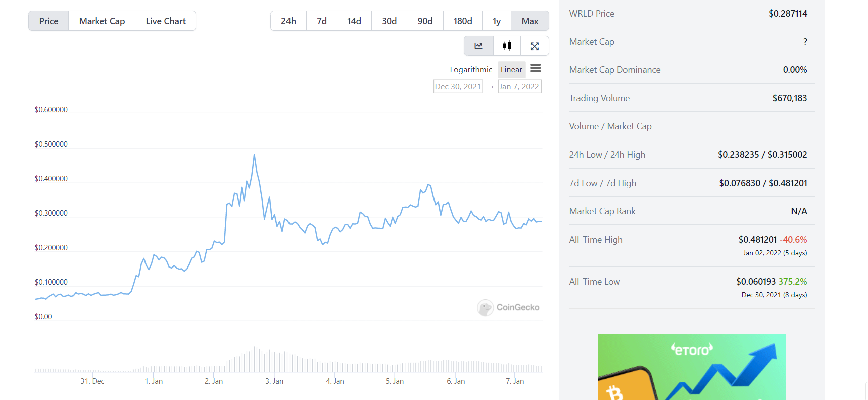Edit the Dec 30, 2021 start date
868x400 pixels.
pyautogui.click(x=458, y=87)
